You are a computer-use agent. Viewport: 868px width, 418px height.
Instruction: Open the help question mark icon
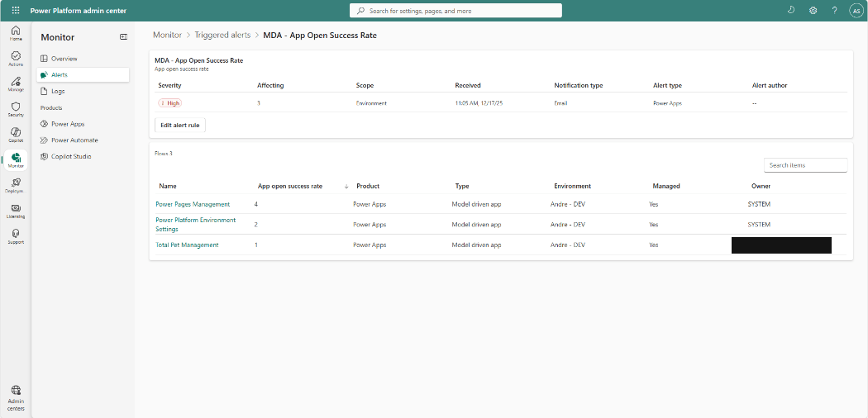(834, 11)
